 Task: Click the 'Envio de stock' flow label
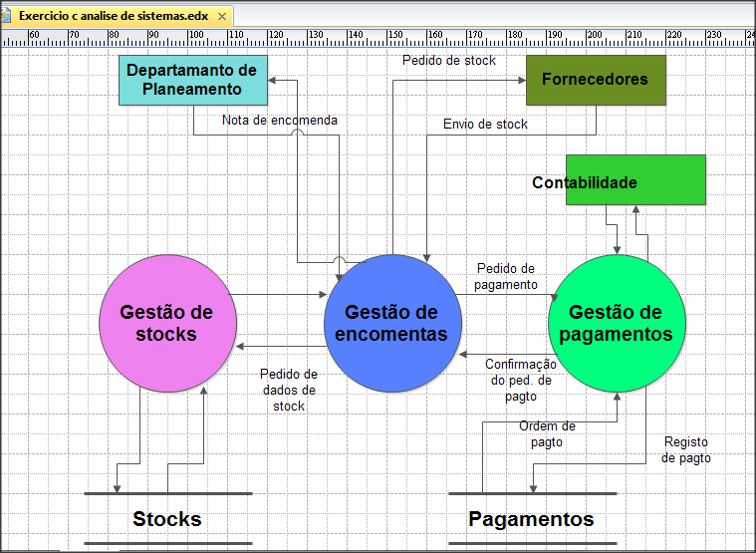pyautogui.click(x=485, y=125)
